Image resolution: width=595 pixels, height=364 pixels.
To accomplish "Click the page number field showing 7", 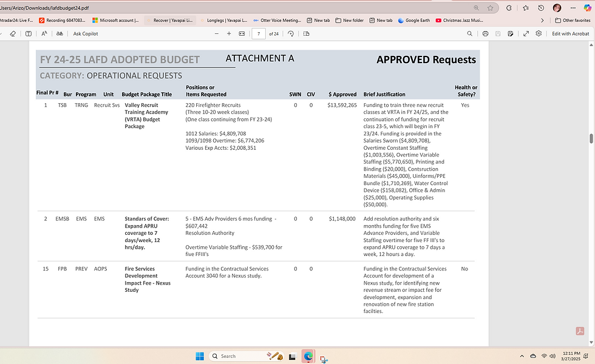I will [259, 34].
